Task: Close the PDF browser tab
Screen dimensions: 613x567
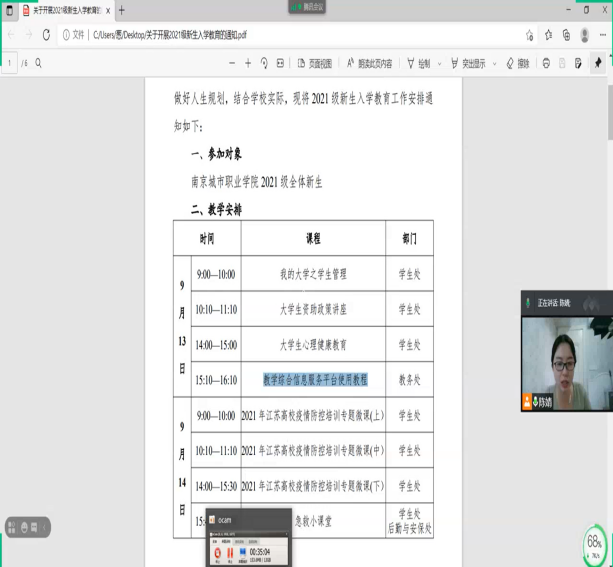Action: point(108,11)
